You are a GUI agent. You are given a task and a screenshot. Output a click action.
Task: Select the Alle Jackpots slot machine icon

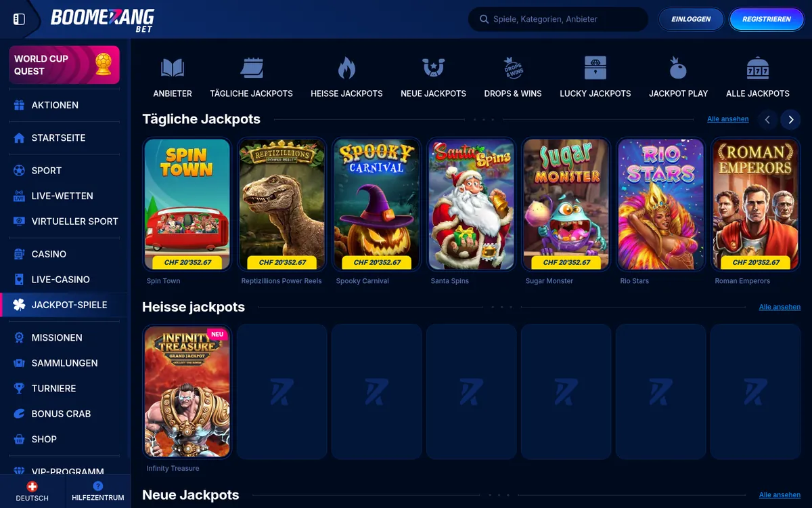tap(758, 68)
